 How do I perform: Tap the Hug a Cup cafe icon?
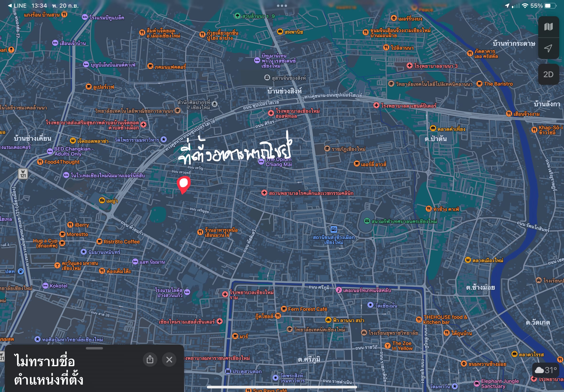[62, 243]
